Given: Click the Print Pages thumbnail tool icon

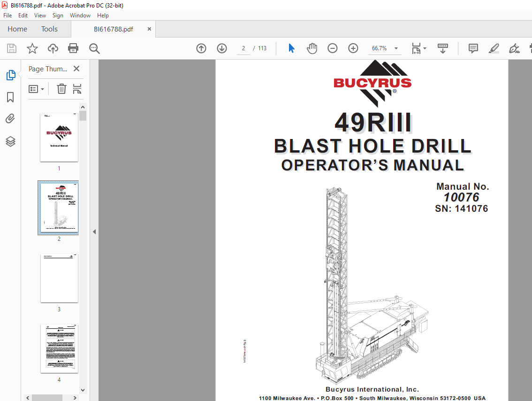Looking at the screenshot, I should [77, 89].
